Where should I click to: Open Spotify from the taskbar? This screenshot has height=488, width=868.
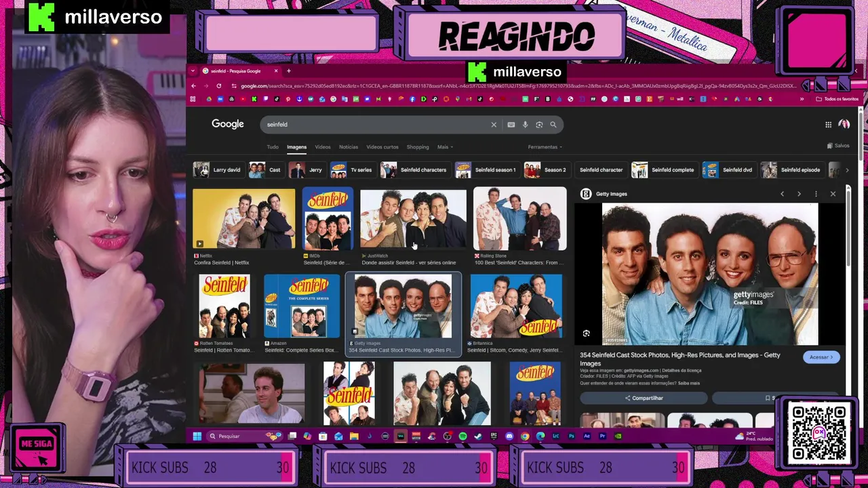pyautogui.click(x=463, y=436)
